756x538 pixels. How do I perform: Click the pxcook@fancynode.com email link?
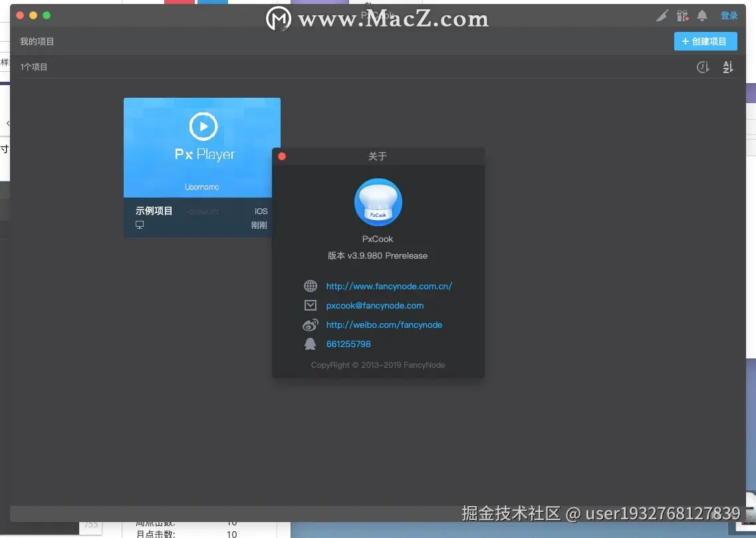pyautogui.click(x=375, y=305)
